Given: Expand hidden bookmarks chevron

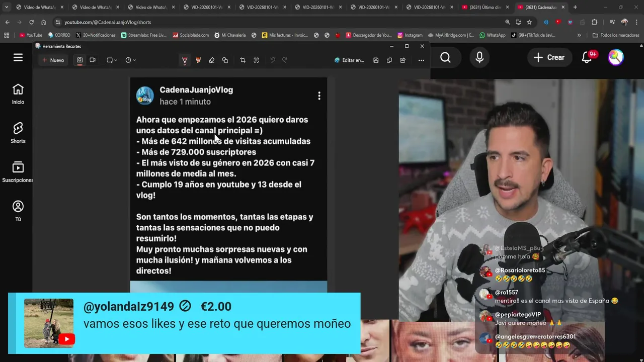Looking at the screenshot, I should click(579, 35).
